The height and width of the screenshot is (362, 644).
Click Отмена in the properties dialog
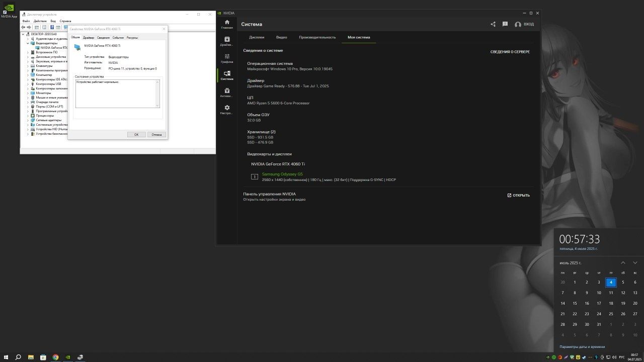pyautogui.click(x=156, y=134)
